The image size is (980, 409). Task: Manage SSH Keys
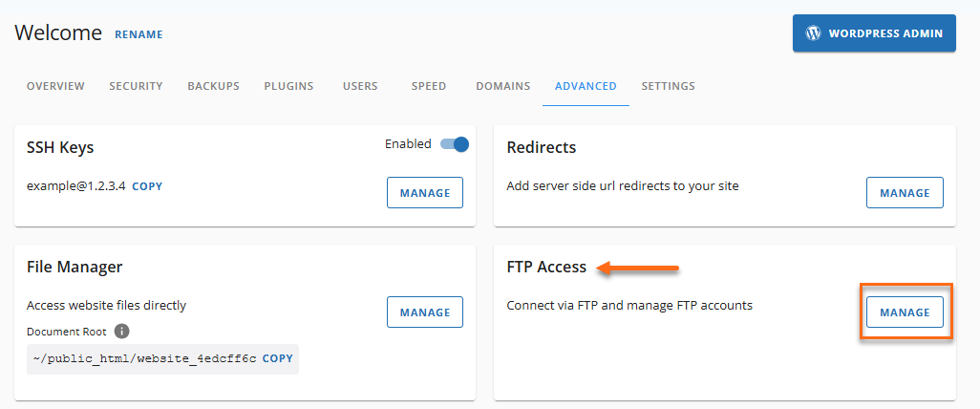[425, 193]
